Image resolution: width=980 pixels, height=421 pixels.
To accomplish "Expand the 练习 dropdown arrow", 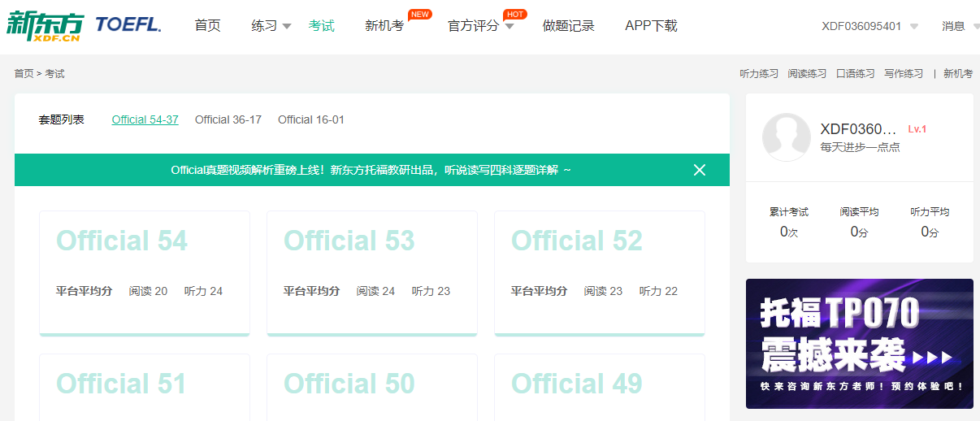I will click(286, 27).
